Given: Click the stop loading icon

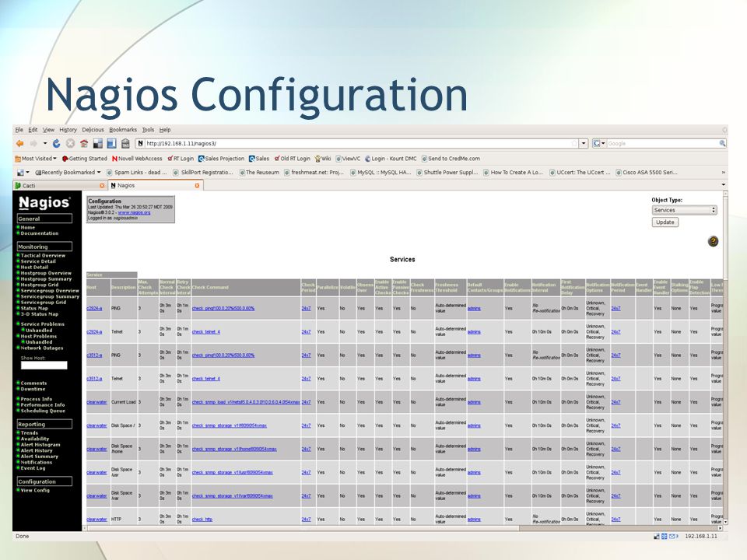Looking at the screenshot, I should [x=70, y=143].
